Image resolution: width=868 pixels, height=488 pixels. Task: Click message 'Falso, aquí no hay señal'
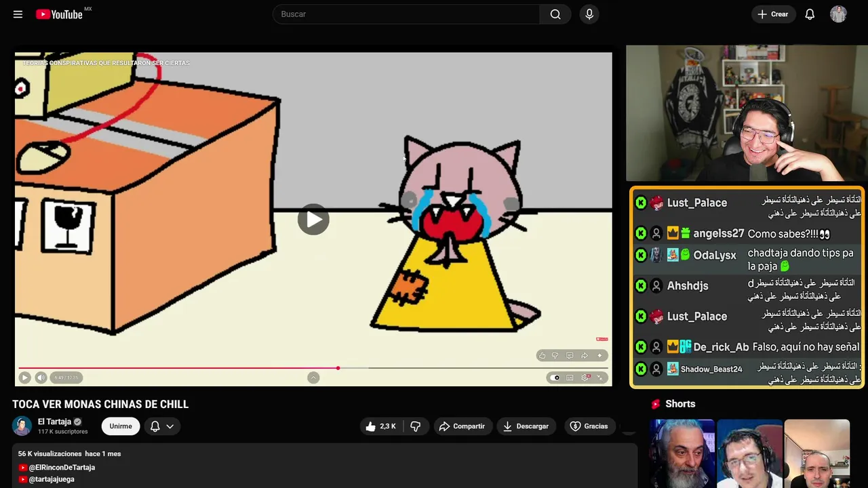[806, 347]
